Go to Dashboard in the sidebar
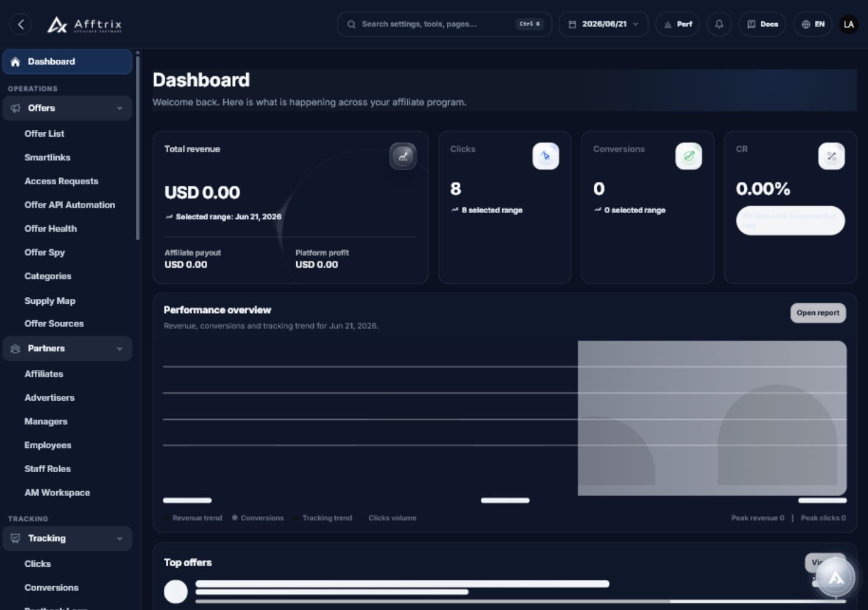 (67, 62)
